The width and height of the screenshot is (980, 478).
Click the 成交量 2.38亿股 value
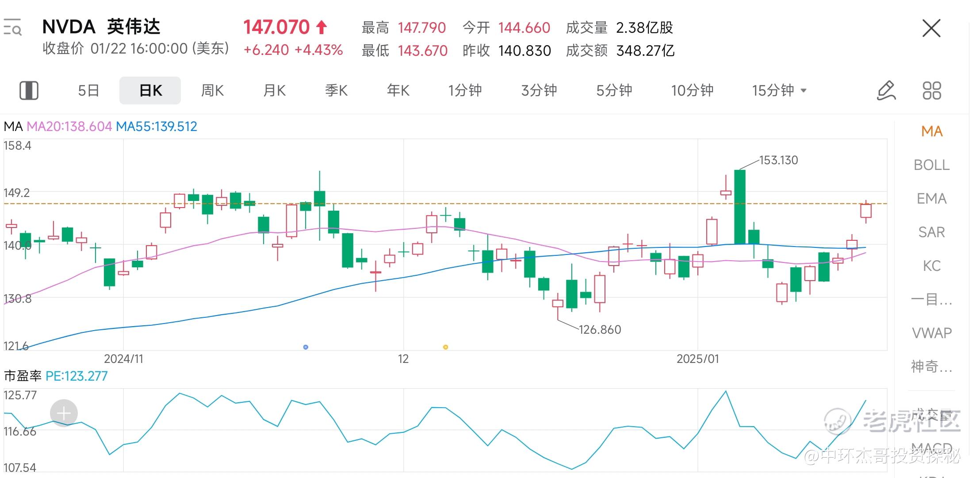point(644,28)
